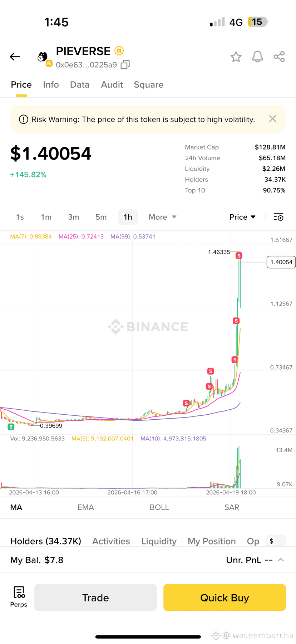The height and width of the screenshot is (644, 296).
Task: Select the 5m chart interval
Action: pyautogui.click(x=101, y=217)
